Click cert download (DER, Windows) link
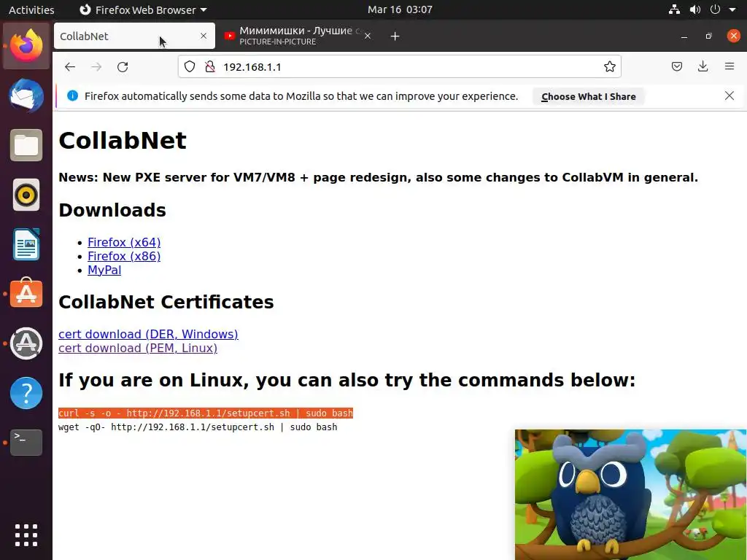This screenshot has width=747, height=560. tap(148, 334)
